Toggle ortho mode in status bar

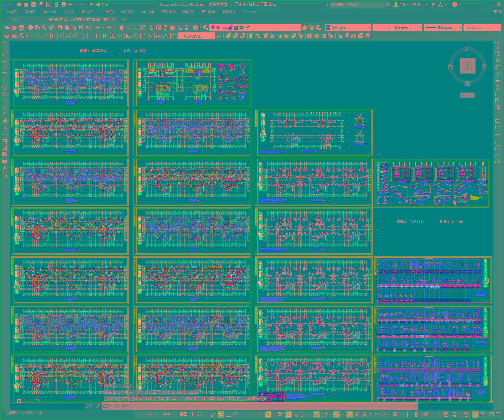coord(228,414)
